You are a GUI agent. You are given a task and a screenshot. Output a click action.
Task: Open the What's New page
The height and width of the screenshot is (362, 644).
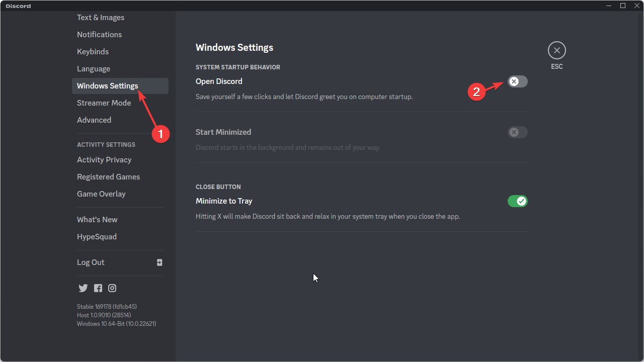(97, 219)
